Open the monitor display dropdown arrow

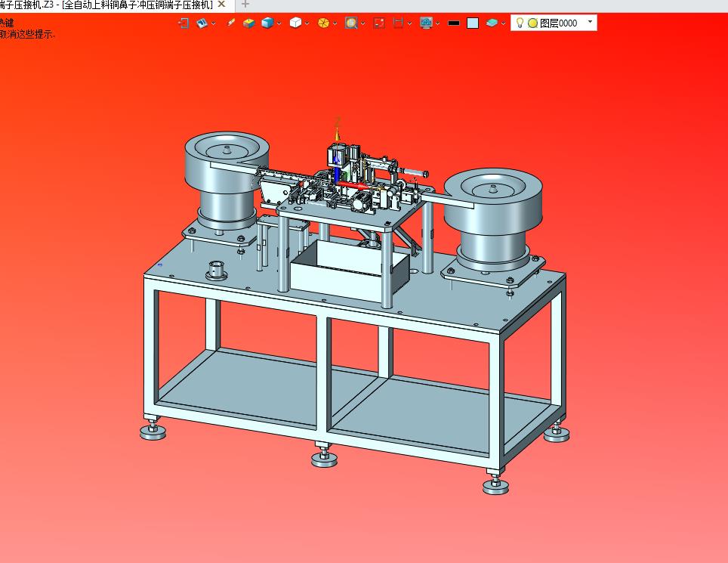pyautogui.click(x=437, y=23)
